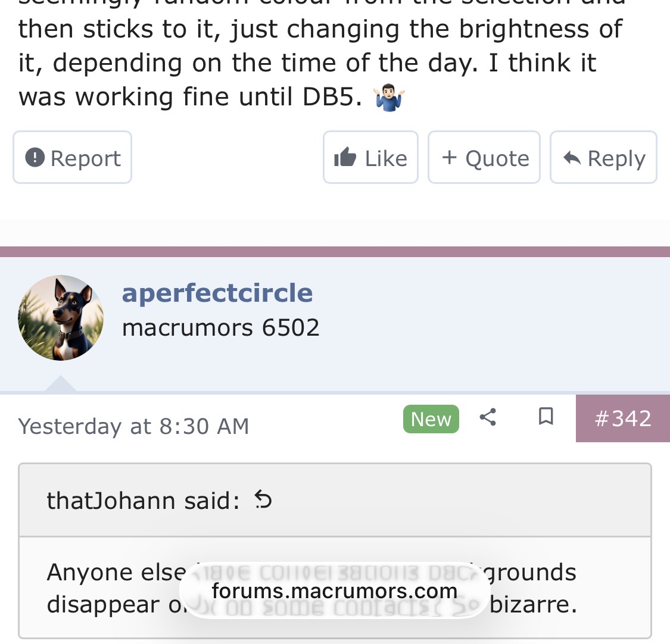The image size is (670, 644).
Task: Toggle the bookmark icon on post #342
Action: (x=546, y=417)
